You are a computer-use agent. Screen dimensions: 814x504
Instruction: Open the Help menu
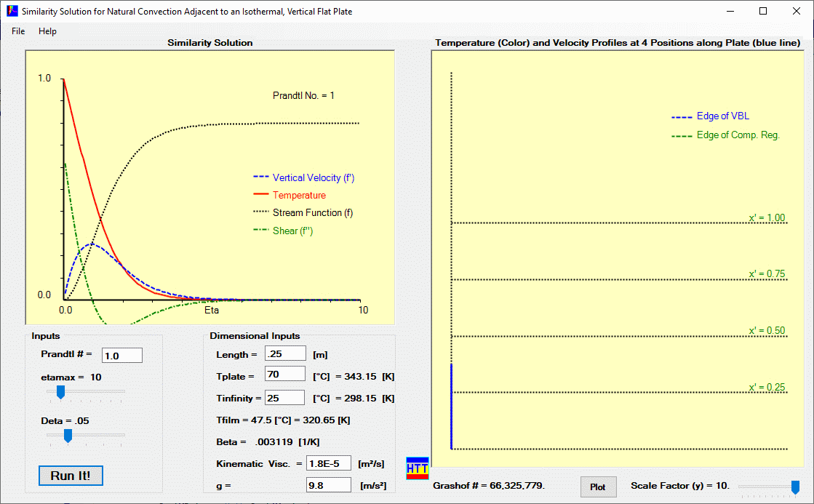click(x=47, y=31)
